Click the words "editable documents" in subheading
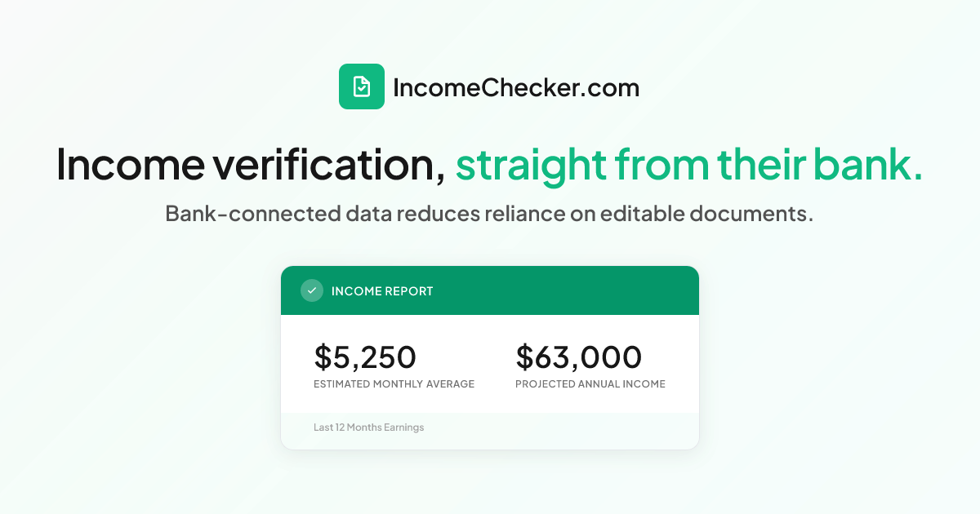Viewport: 980px width, 514px height. point(706,214)
